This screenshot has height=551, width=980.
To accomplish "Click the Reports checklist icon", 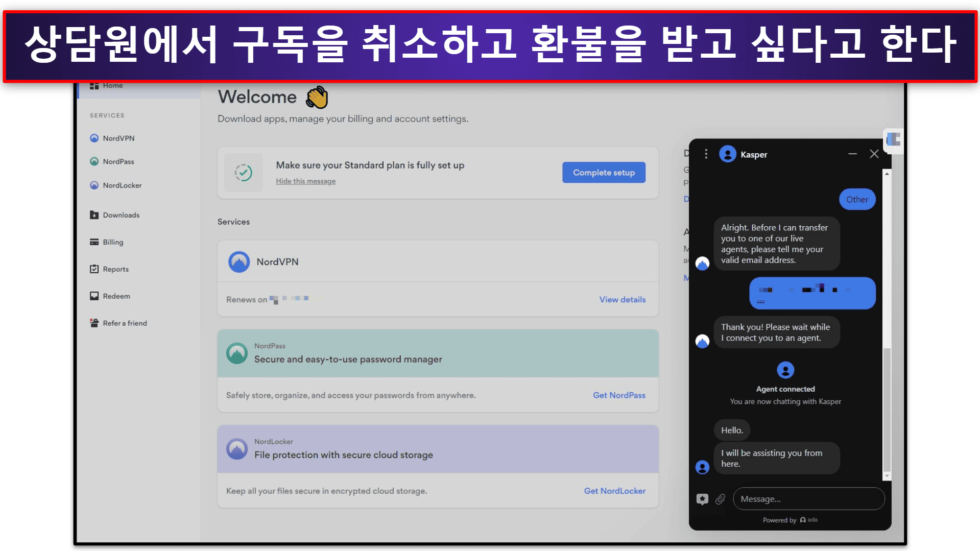I will pos(94,269).
